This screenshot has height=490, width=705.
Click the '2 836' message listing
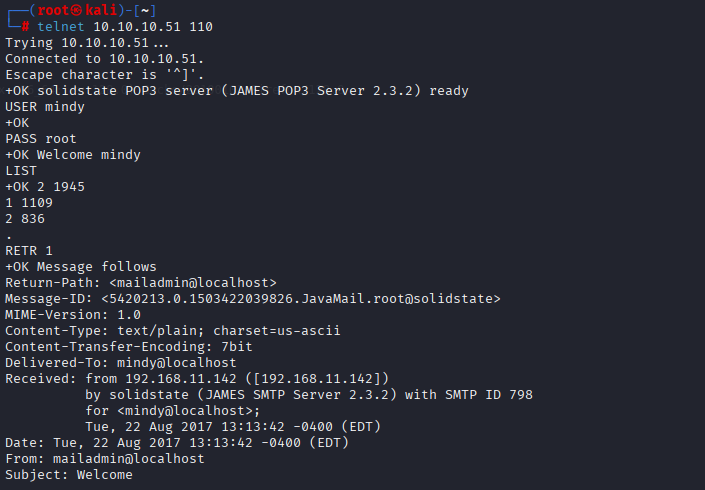pos(25,219)
